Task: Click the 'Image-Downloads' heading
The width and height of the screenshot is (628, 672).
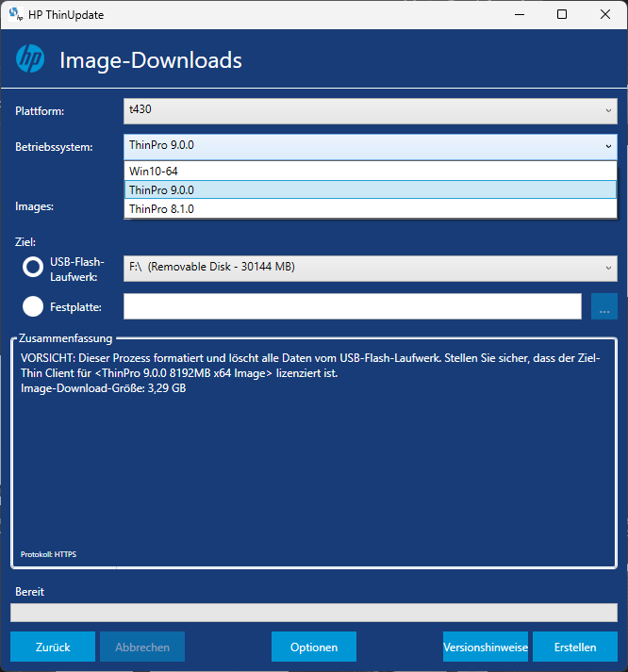Action: click(x=151, y=60)
